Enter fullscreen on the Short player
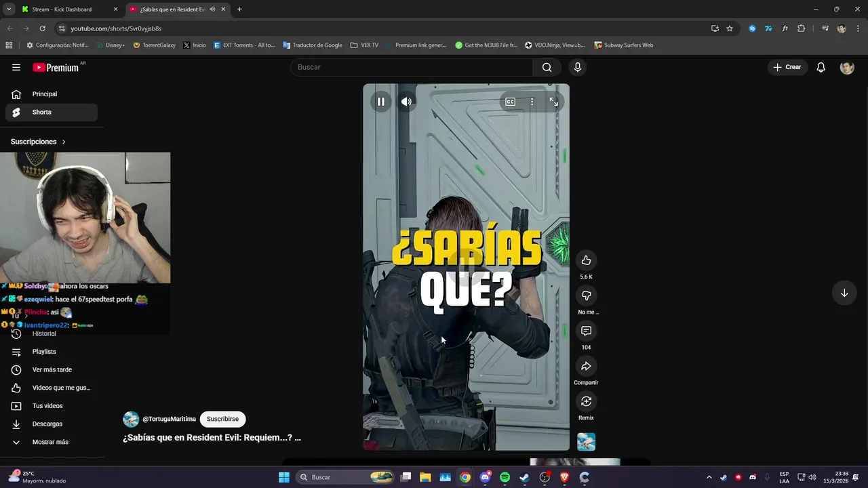 click(x=554, y=102)
